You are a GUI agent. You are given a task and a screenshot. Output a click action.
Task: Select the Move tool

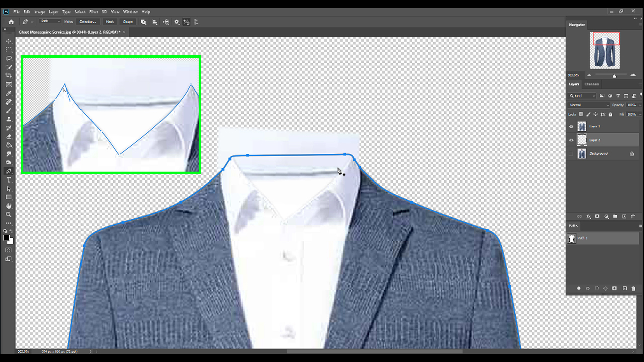pyautogui.click(x=9, y=41)
